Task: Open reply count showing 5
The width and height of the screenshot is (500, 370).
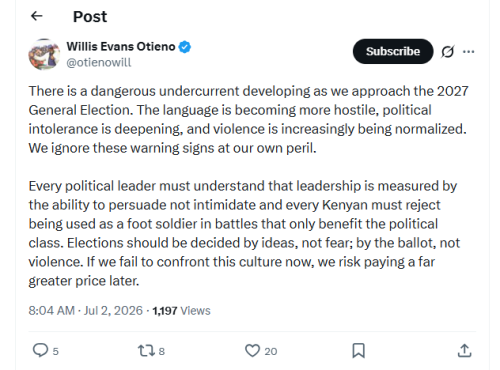Action: [x=56, y=351]
